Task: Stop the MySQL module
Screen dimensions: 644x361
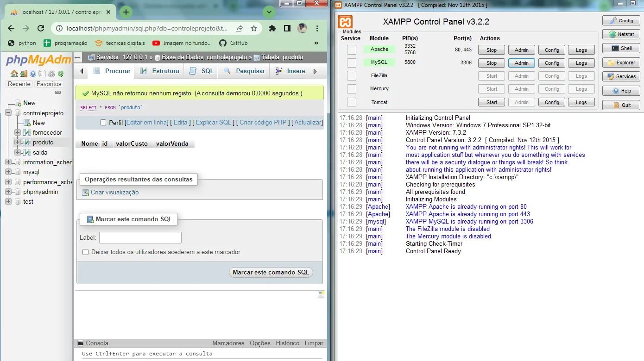Action: [492, 63]
